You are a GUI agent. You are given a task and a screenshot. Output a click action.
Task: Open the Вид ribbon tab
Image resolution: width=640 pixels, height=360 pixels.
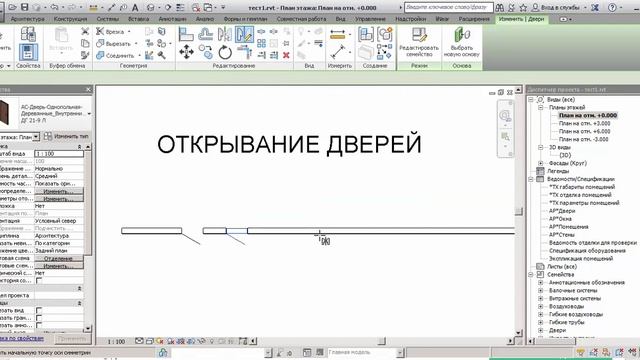[x=340, y=19]
